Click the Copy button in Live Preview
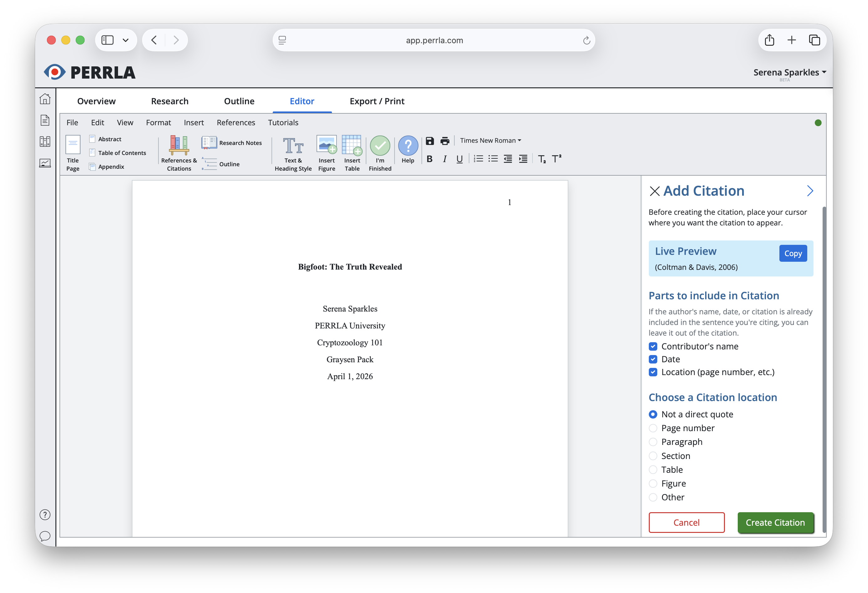 pyautogui.click(x=793, y=254)
